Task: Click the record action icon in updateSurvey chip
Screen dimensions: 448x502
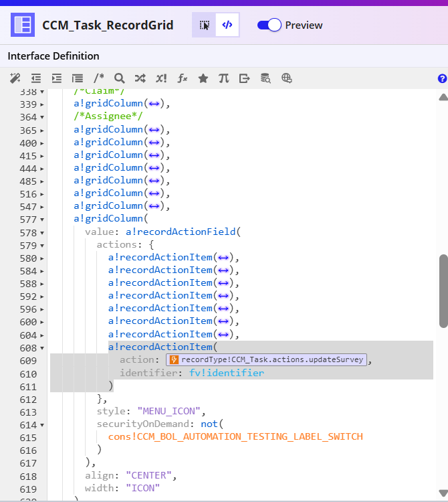Action: coord(174,359)
